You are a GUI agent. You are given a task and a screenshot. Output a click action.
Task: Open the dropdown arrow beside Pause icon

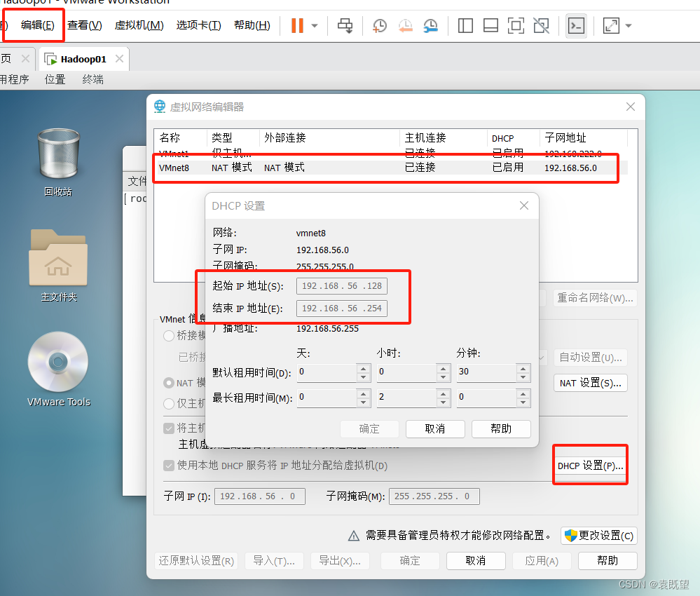pyautogui.click(x=315, y=25)
